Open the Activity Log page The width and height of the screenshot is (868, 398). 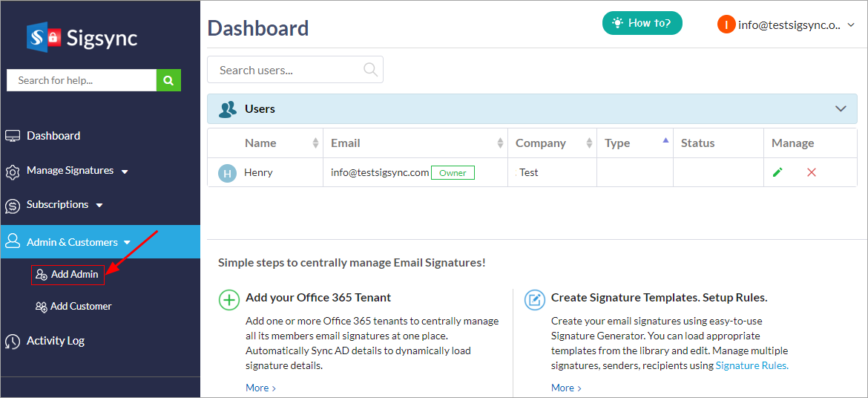click(56, 341)
